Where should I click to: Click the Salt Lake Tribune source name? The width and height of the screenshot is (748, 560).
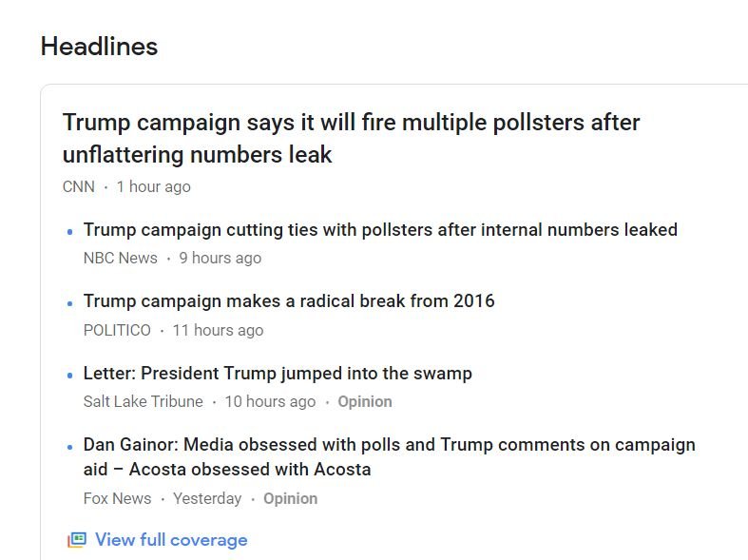[x=144, y=401]
